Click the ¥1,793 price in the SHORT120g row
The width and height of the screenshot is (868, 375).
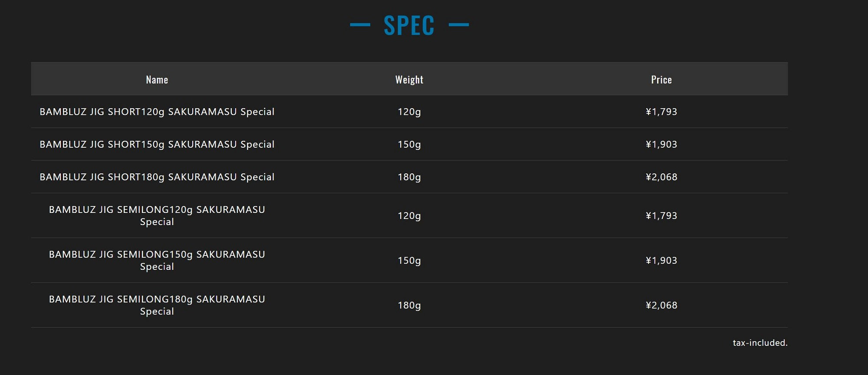point(661,112)
